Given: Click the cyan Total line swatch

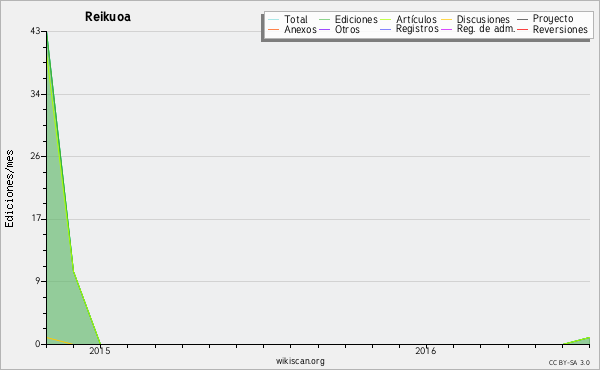Looking at the screenshot, I should pos(274,20).
